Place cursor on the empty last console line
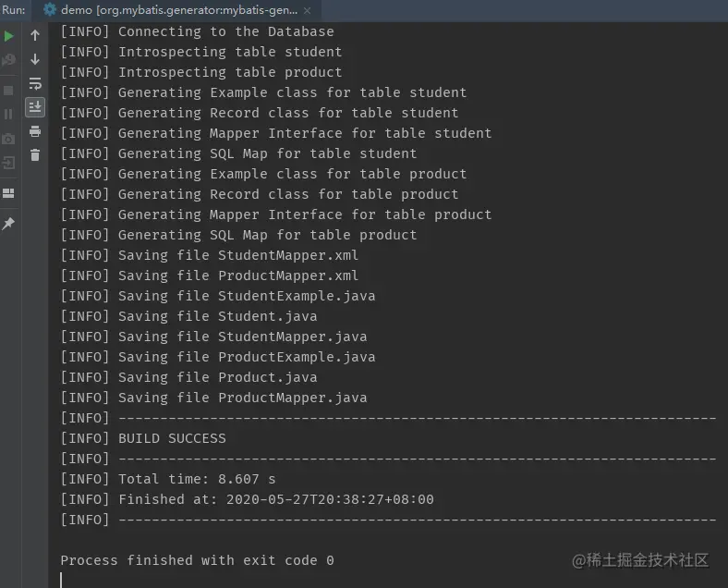The width and height of the screenshot is (728, 588). (390, 580)
